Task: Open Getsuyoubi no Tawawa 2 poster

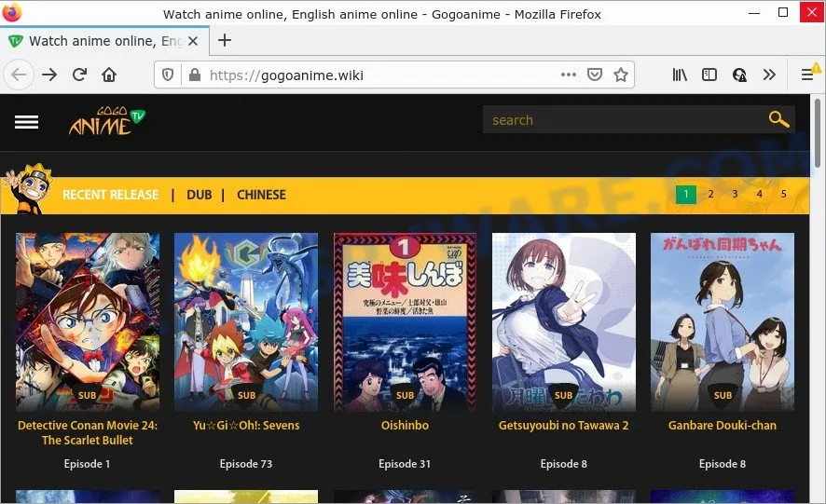Action: [x=564, y=321]
